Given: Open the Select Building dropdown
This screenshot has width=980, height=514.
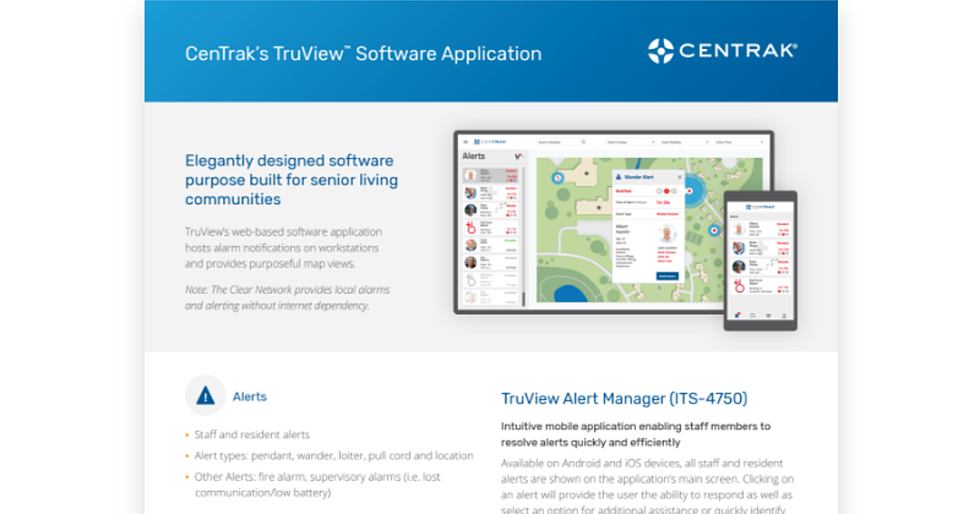Looking at the screenshot, I should tap(685, 142).
